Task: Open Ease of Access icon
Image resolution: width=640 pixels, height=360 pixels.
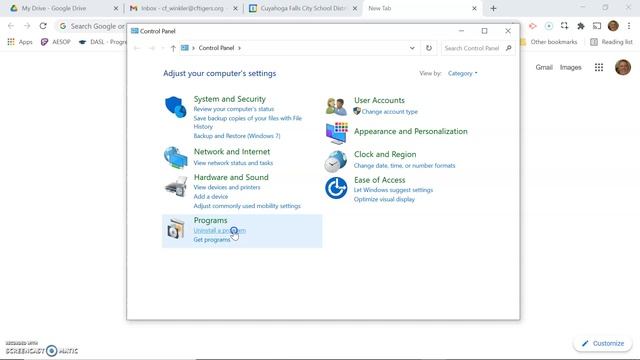Action: [336, 188]
